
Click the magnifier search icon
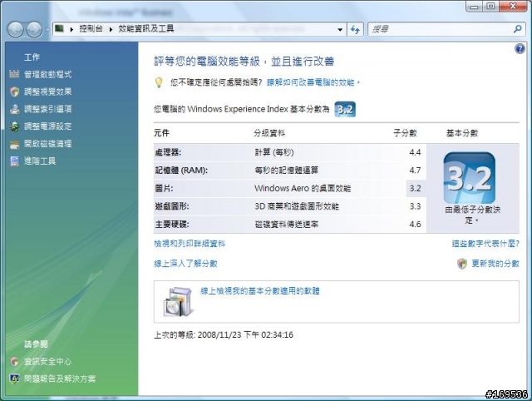518,29
